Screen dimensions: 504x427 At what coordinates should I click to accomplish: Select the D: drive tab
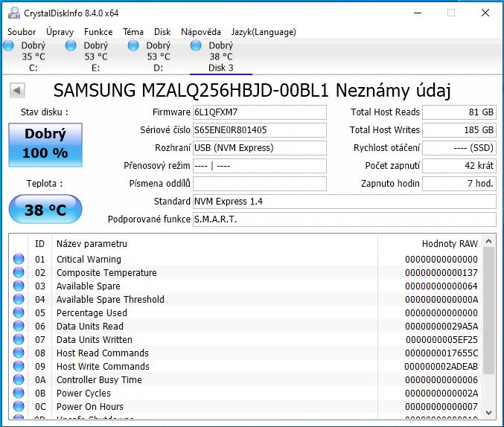[158, 57]
